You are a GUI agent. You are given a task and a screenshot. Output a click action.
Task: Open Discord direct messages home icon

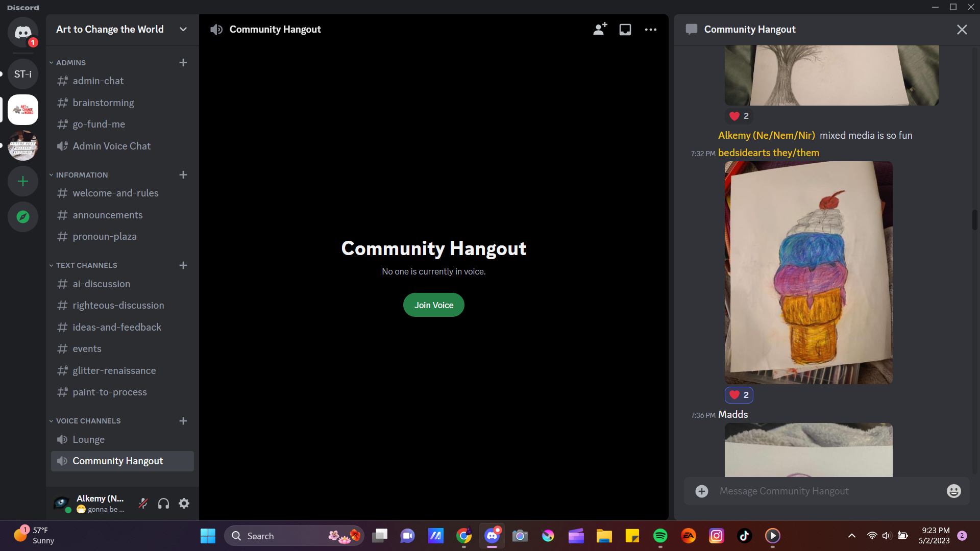click(x=22, y=32)
